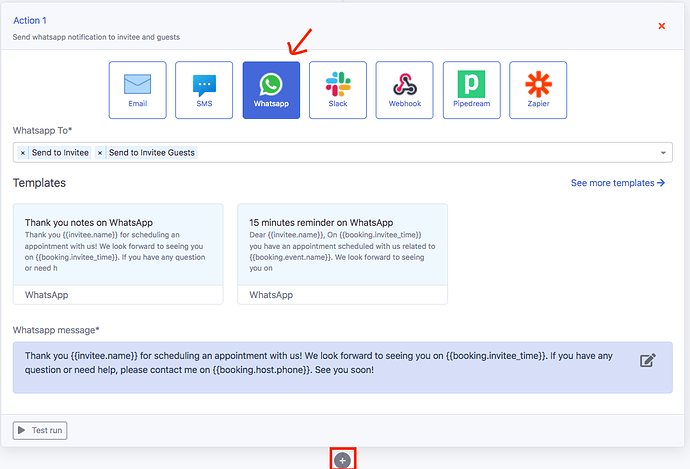Choose the Webhook action tile
Screen dimensions: 690x469
click(x=404, y=90)
